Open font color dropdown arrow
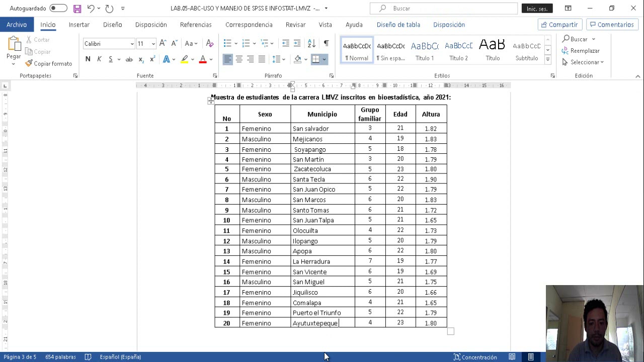The image size is (644, 362). (211, 59)
